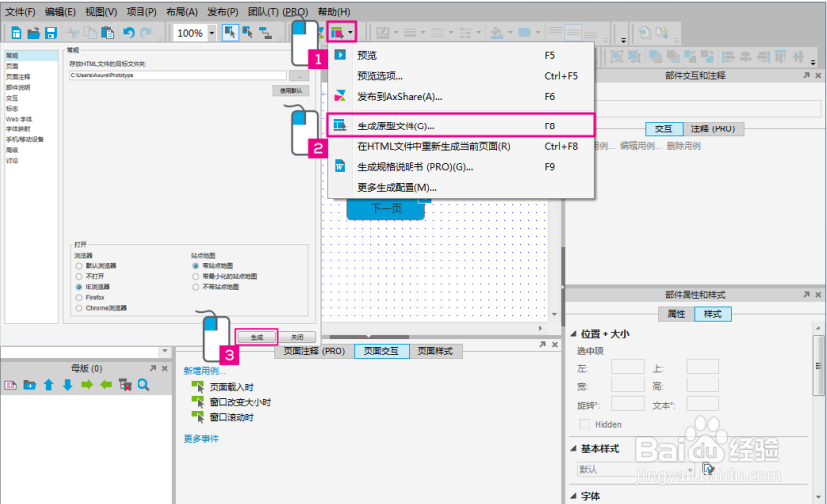The height and width of the screenshot is (504, 827).
Task: Click the blue Move up arrow
Action: tap(49, 385)
